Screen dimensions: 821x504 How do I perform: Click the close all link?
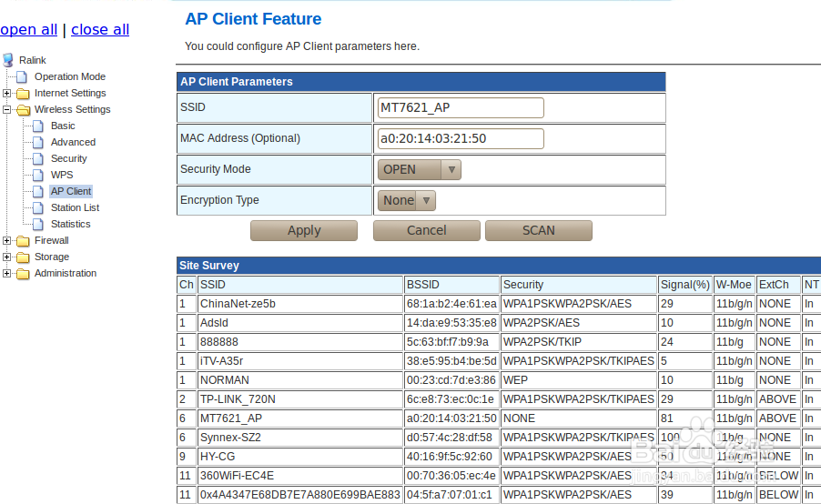point(100,29)
